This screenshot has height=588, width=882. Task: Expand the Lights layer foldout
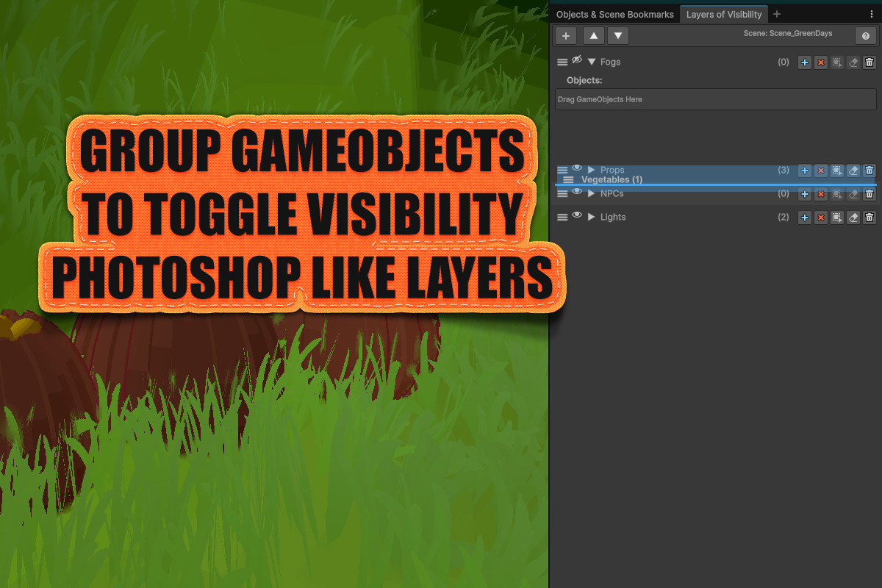pos(592,217)
